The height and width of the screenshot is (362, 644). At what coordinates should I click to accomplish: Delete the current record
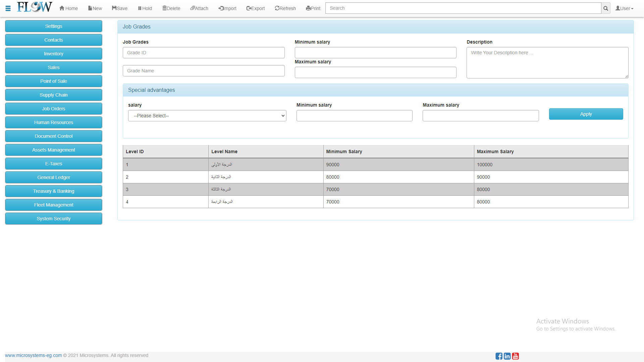coord(171,8)
